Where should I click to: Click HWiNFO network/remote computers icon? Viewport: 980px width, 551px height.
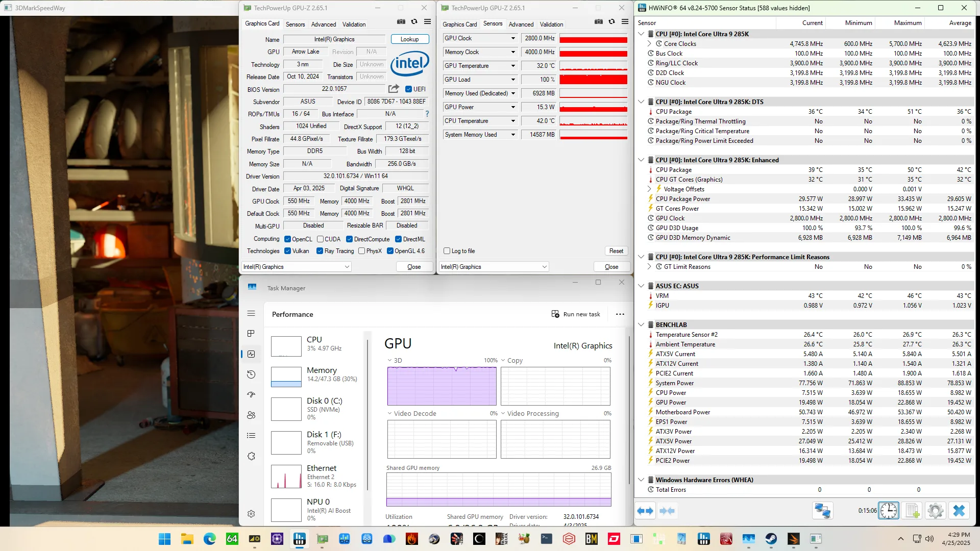(x=823, y=511)
